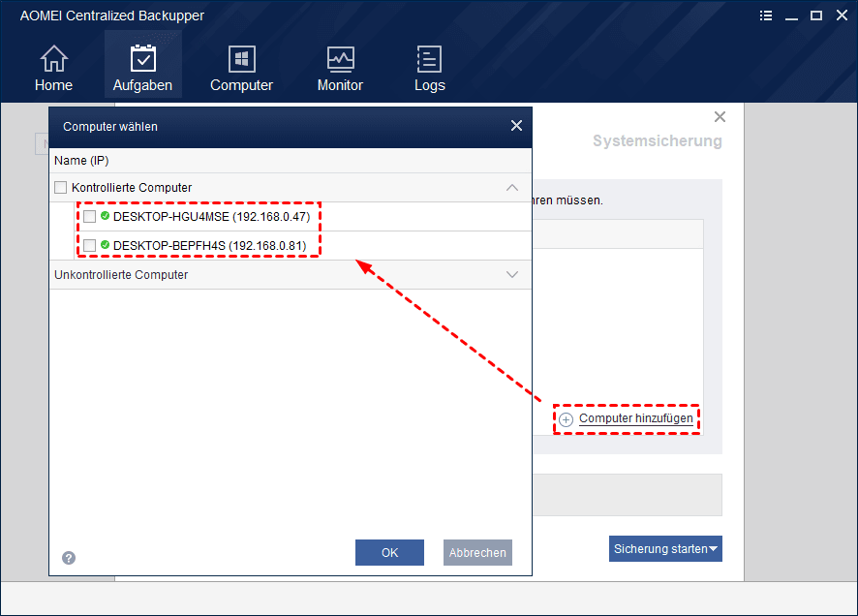
Task: Check the DESKTOP-BEPFH4S checkbox
Action: tap(90, 246)
